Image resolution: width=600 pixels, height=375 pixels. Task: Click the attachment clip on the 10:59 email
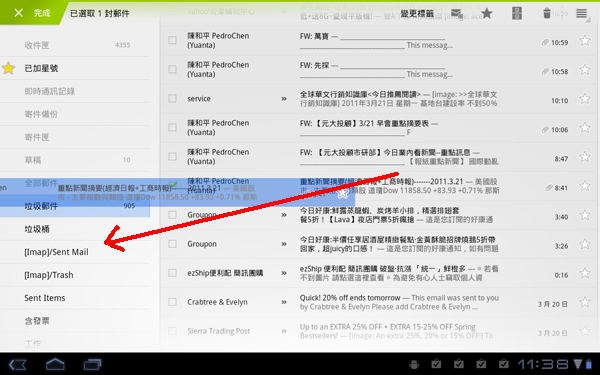(545, 42)
